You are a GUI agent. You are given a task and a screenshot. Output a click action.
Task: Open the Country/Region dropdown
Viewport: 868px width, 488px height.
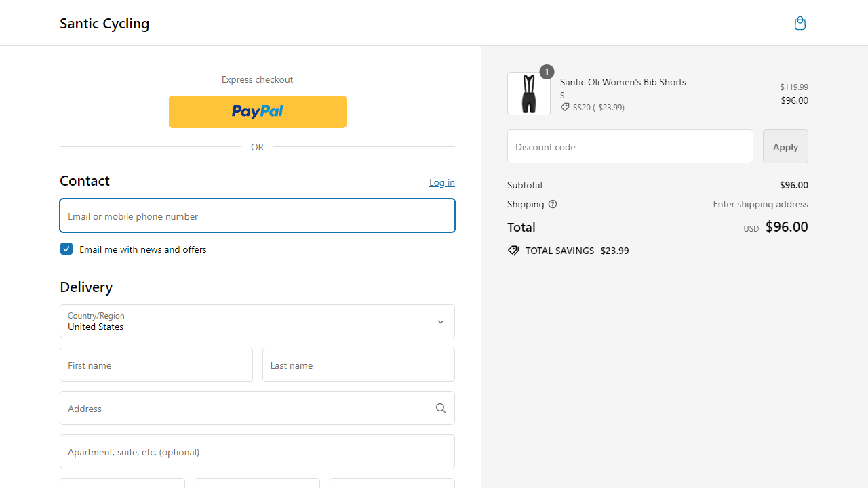point(257,321)
